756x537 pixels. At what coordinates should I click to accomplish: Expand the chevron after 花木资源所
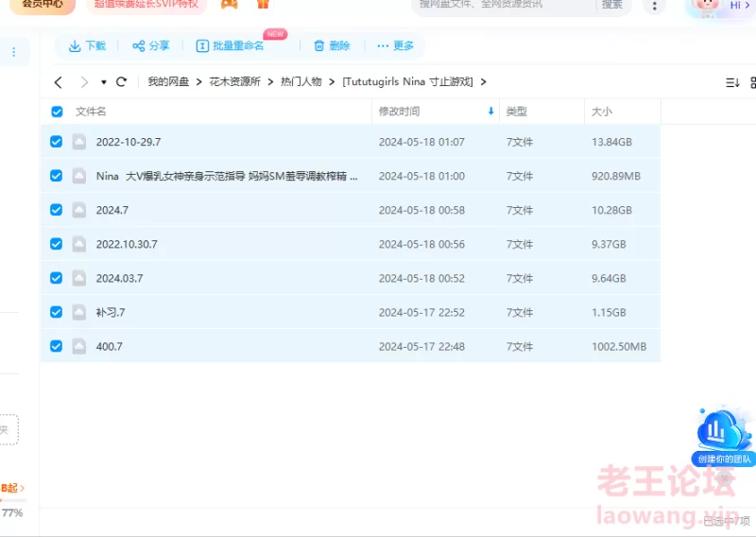[x=270, y=82]
